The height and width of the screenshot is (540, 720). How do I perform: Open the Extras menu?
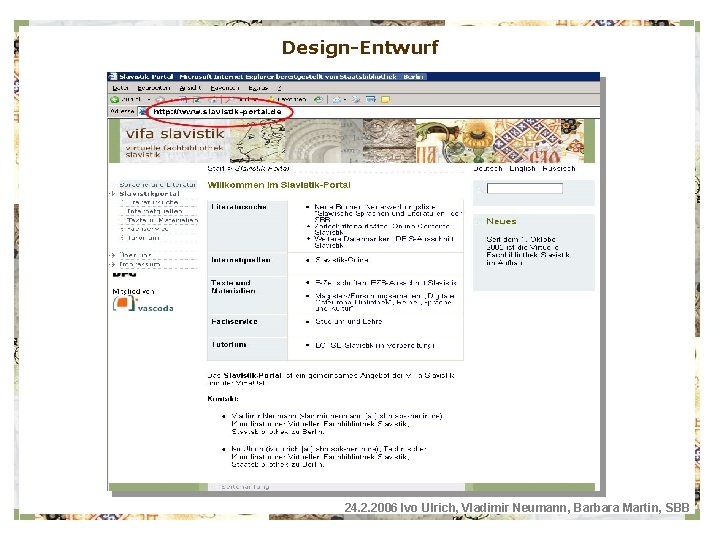click(258, 88)
